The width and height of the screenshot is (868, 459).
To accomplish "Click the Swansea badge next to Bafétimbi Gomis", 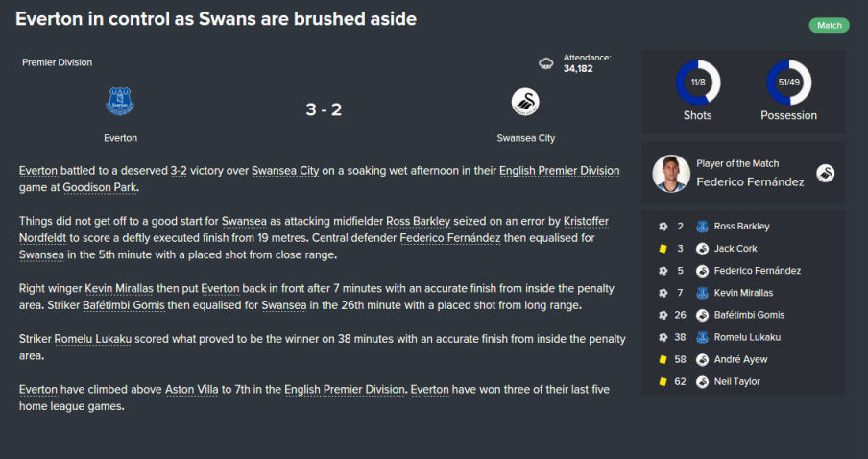I will click(x=702, y=315).
